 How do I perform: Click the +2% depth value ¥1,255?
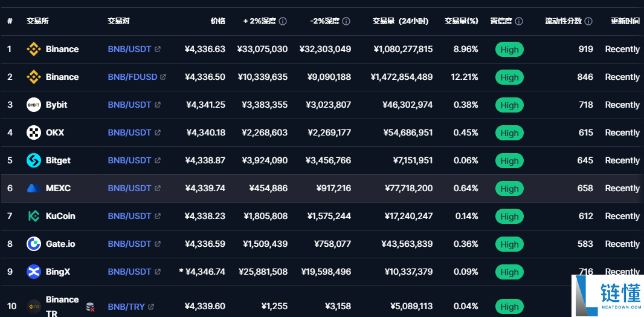tap(274, 307)
